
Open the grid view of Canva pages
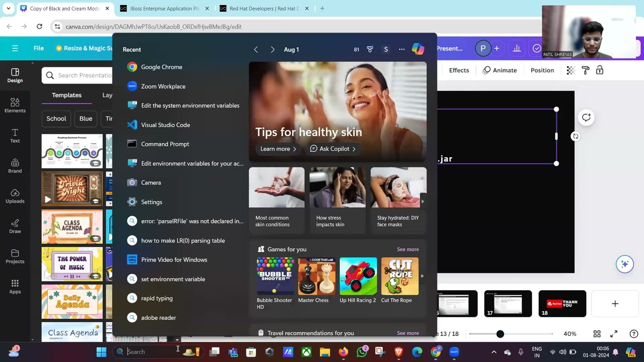[597, 334]
